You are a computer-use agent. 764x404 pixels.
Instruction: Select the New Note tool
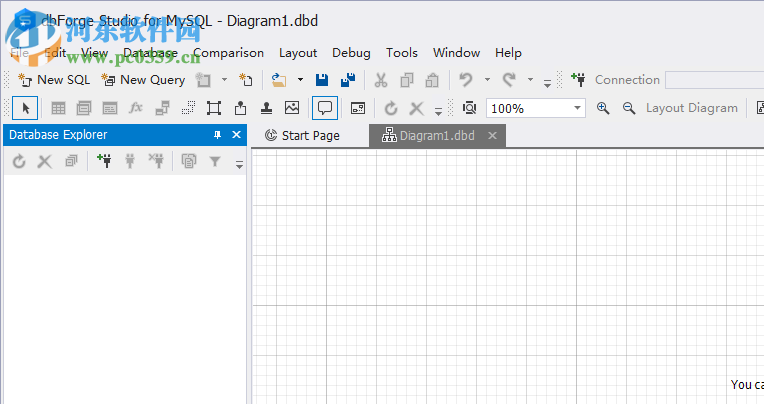click(x=240, y=108)
